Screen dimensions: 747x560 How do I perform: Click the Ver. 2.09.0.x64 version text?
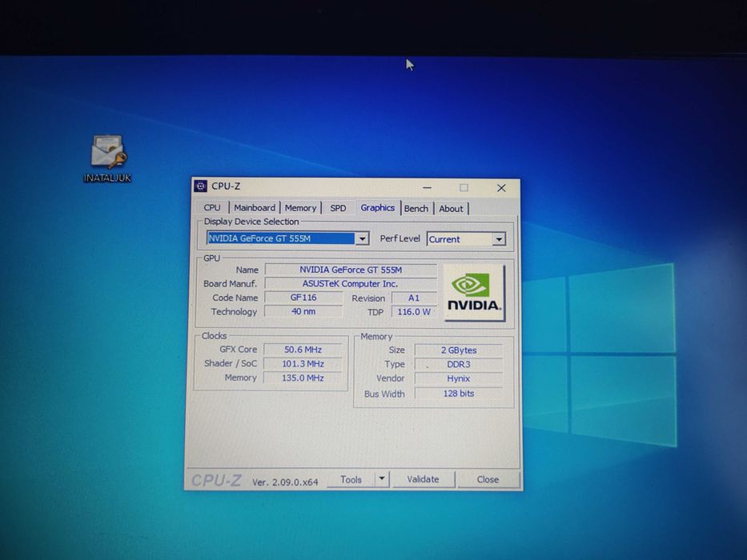[x=285, y=482]
